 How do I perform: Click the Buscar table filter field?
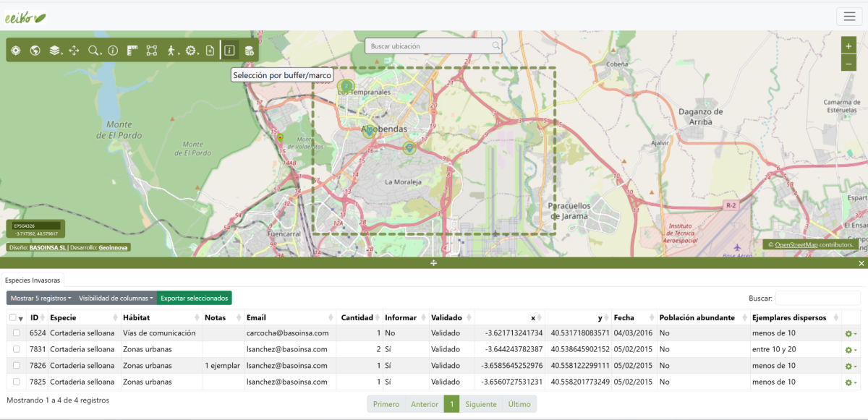[817, 298]
